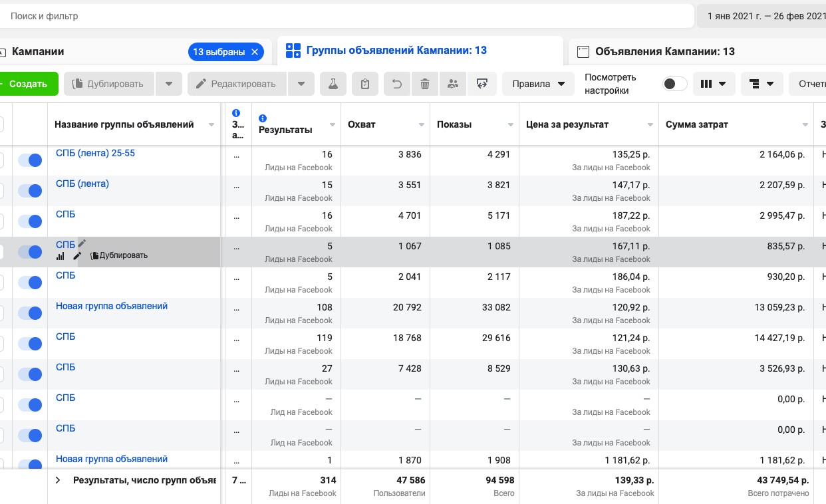Switch to the Объявления Кампании: 13 tab
This screenshot has height=504, width=826.
(x=664, y=51)
